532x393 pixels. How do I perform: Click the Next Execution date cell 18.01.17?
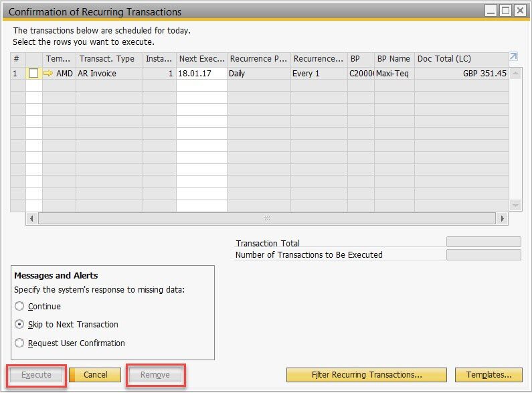201,74
